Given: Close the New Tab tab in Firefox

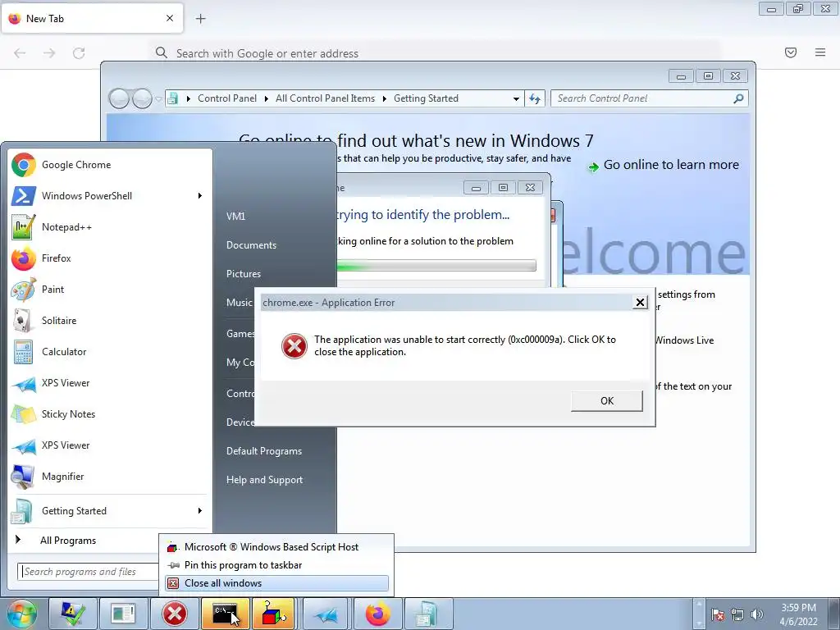Looking at the screenshot, I should pos(170,18).
